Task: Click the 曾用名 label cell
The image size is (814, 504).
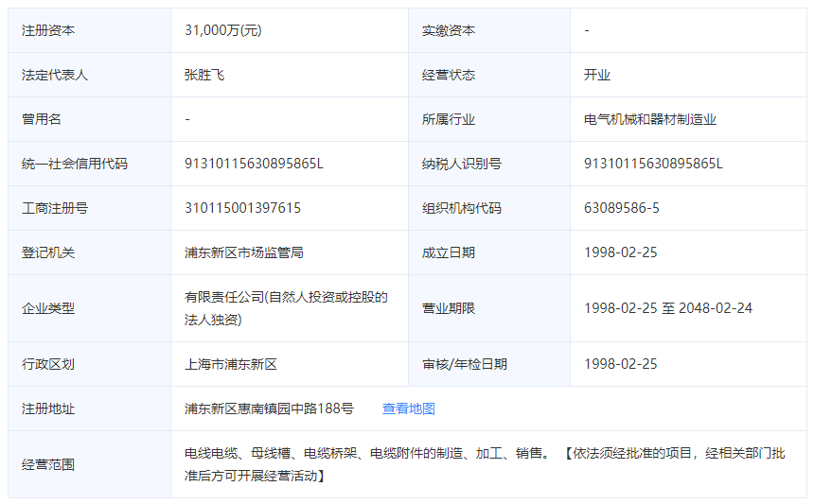Action: click(42, 119)
